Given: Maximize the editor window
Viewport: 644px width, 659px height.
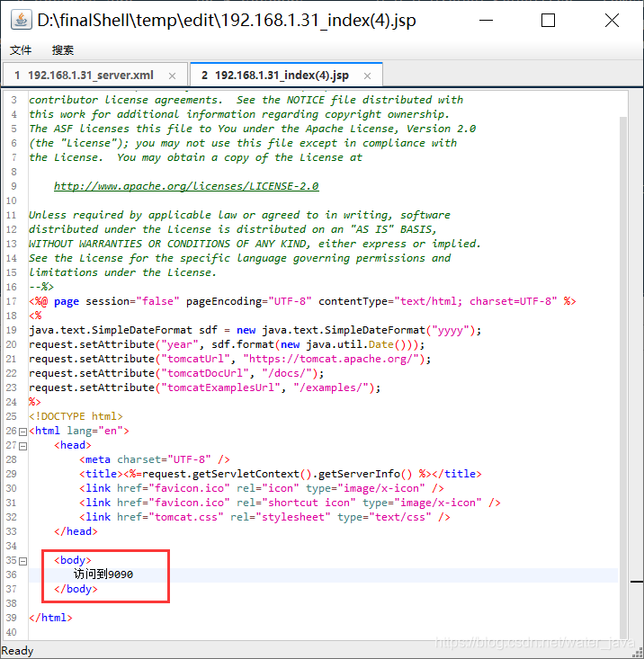Looking at the screenshot, I should click(548, 20).
